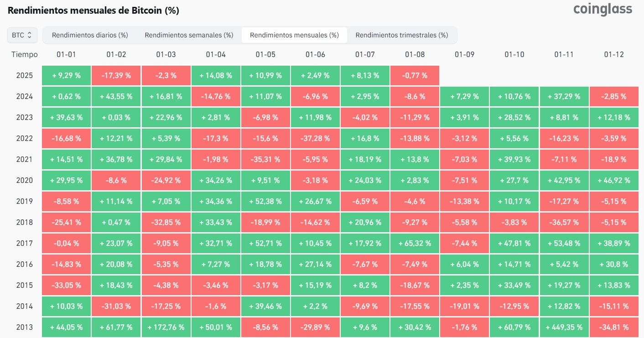The height and width of the screenshot is (338, 644).
Task: Click the -0,77 % cell in 2025
Action: [x=415, y=75]
